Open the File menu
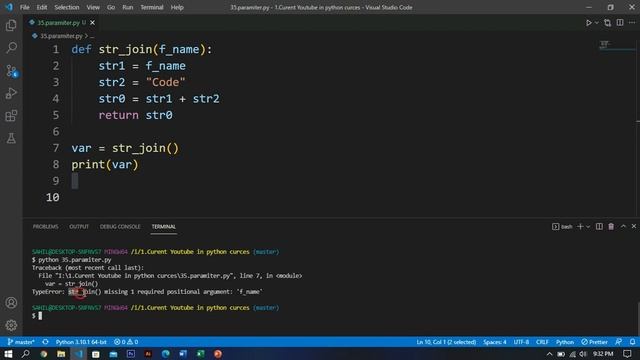The height and width of the screenshot is (360, 640). click(24, 7)
